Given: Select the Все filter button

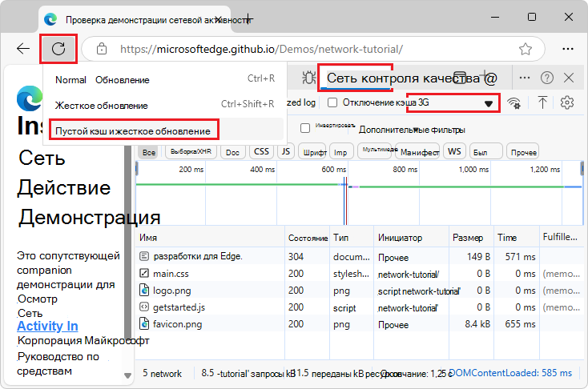Looking at the screenshot, I should pos(149,152).
